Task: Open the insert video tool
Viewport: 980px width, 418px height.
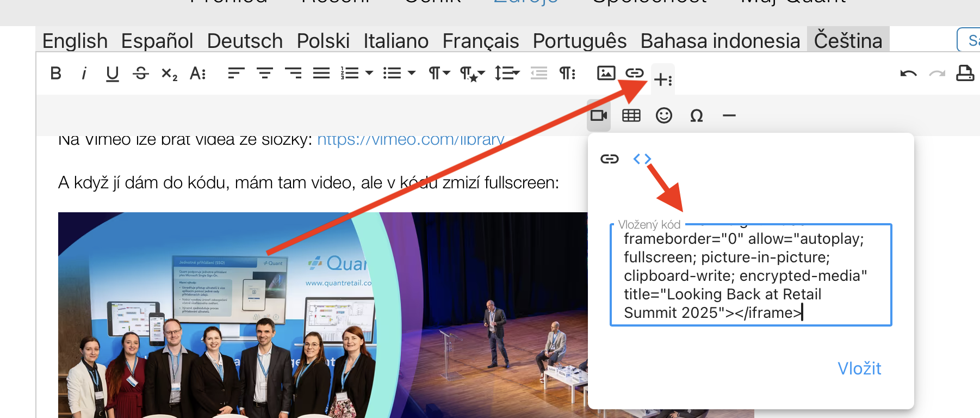Action: tap(598, 115)
